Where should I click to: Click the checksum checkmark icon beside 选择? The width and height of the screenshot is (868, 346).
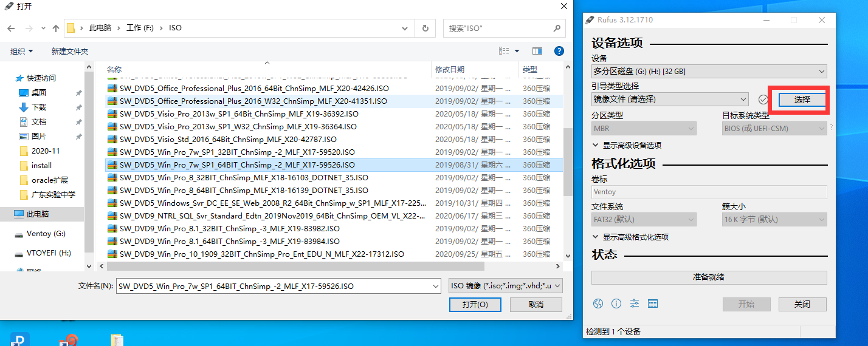(x=763, y=100)
